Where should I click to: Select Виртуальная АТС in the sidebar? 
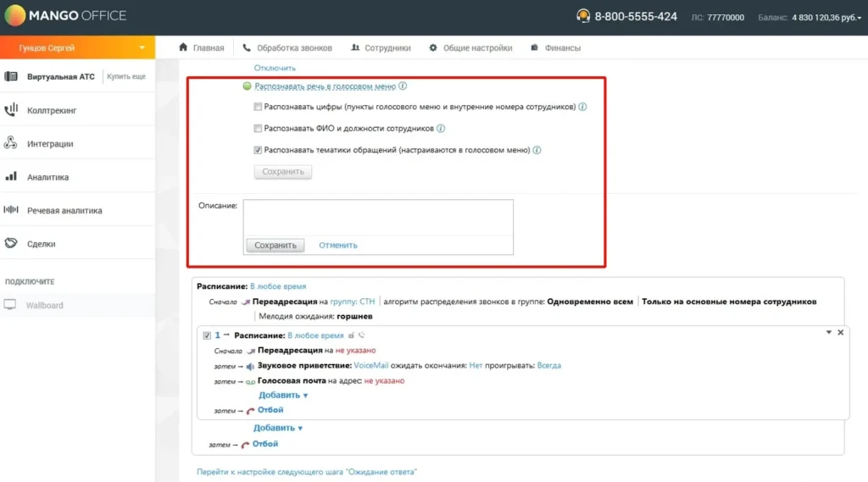coord(61,77)
